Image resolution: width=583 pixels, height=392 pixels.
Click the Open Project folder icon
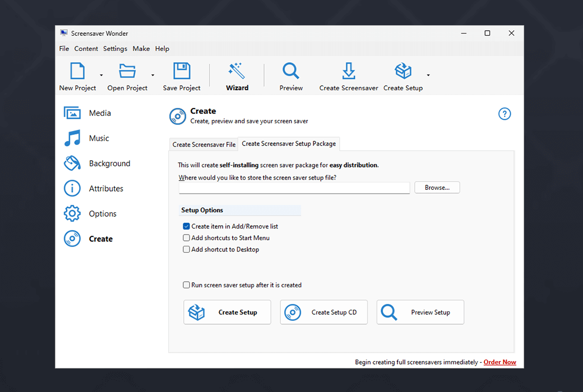tap(127, 71)
